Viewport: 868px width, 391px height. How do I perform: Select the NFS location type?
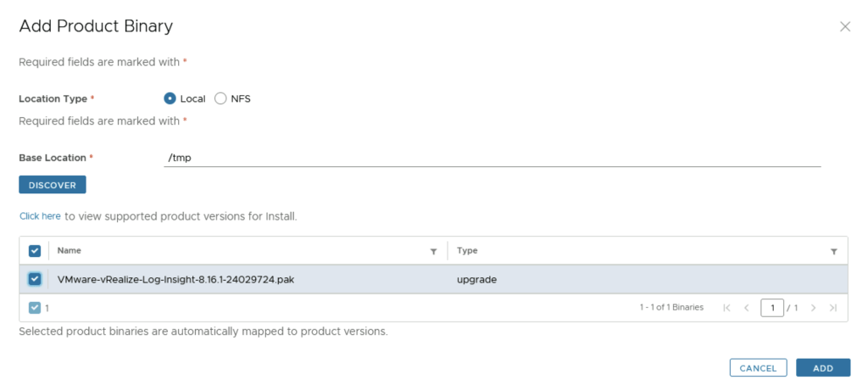tap(220, 98)
